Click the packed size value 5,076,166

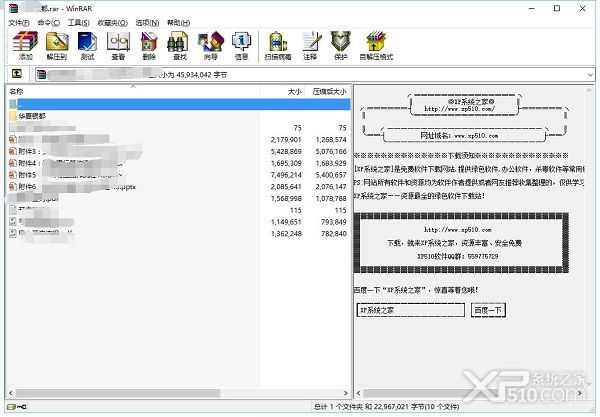(x=331, y=151)
